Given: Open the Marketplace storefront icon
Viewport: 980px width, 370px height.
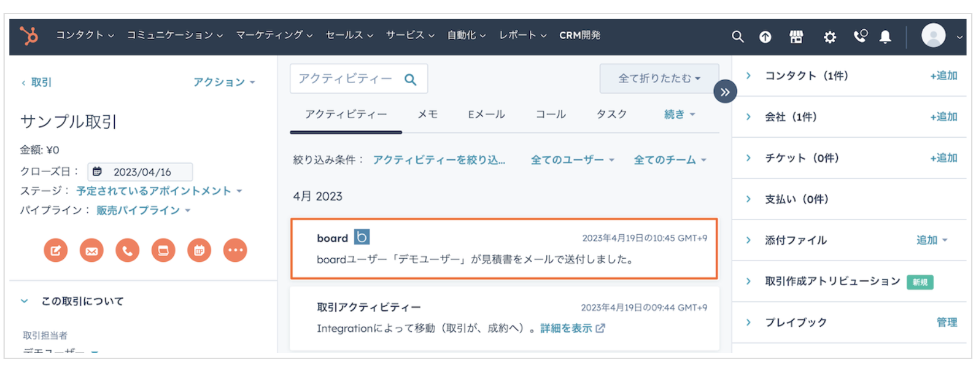Looking at the screenshot, I should [796, 37].
